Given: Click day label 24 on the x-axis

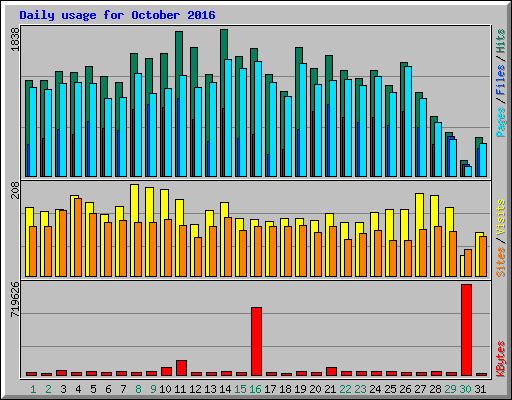Looking at the screenshot, I should [x=375, y=389].
